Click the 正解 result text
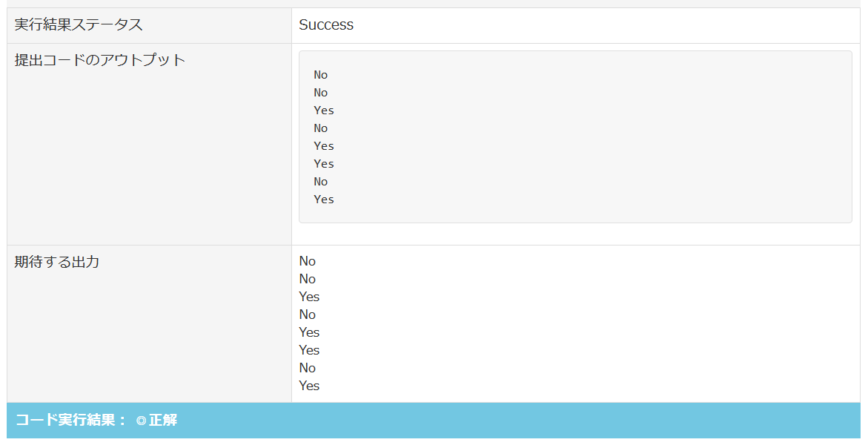 (162, 421)
